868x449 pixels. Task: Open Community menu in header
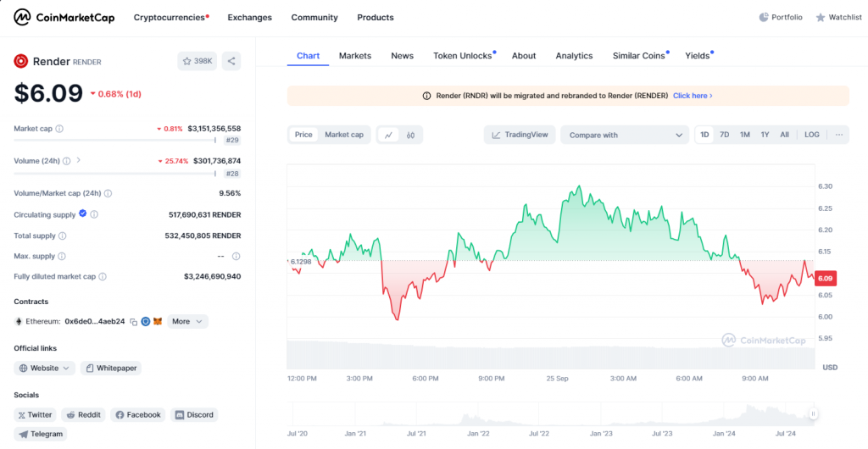[314, 18]
